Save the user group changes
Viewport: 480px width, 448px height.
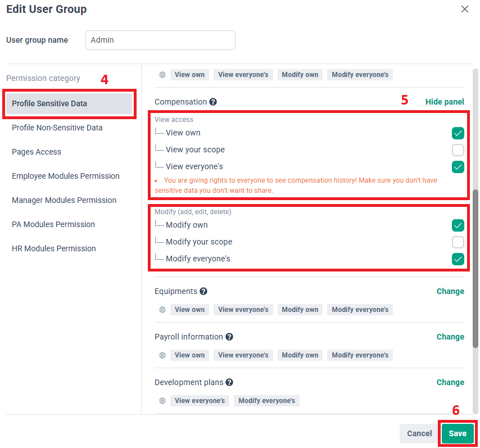458,433
